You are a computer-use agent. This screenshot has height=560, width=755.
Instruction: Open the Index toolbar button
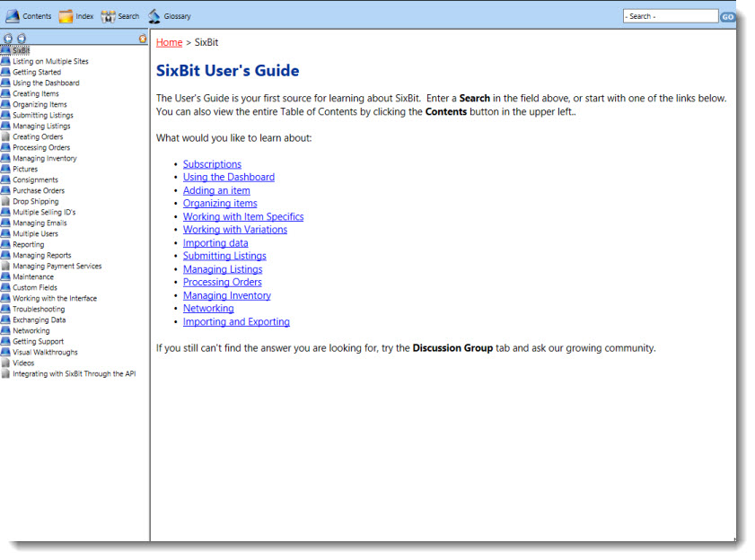76,16
